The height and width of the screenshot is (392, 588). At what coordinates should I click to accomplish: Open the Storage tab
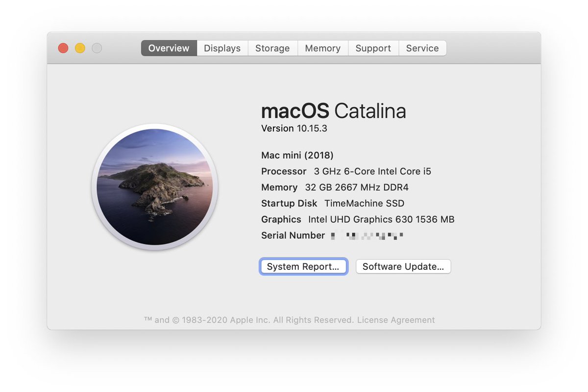[272, 48]
